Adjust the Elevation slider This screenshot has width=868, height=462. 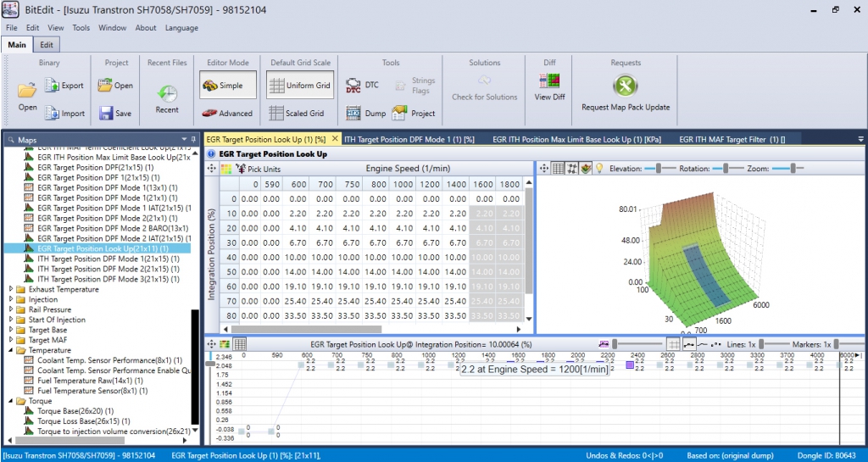660,168
